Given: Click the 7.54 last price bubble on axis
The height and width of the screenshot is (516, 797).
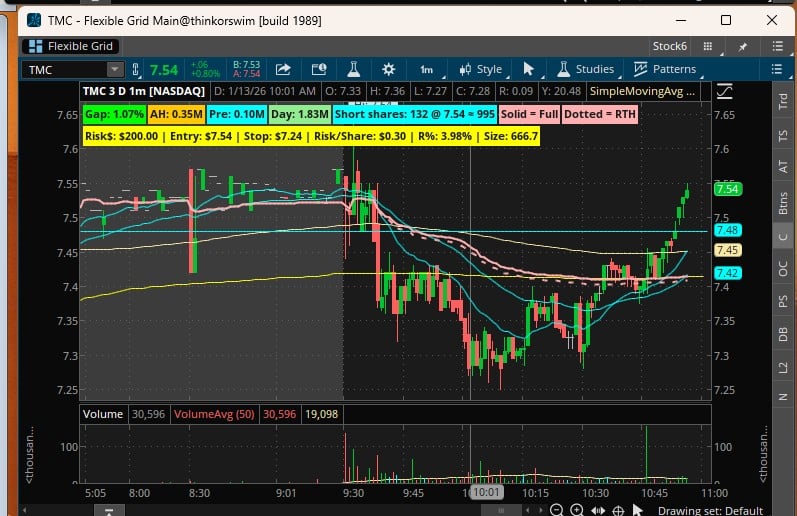Looking at the screenshot, I should coord(728,189).
